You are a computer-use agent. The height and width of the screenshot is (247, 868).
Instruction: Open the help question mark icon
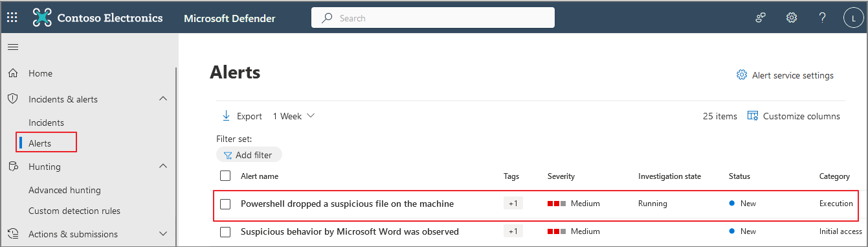[822, 18]
